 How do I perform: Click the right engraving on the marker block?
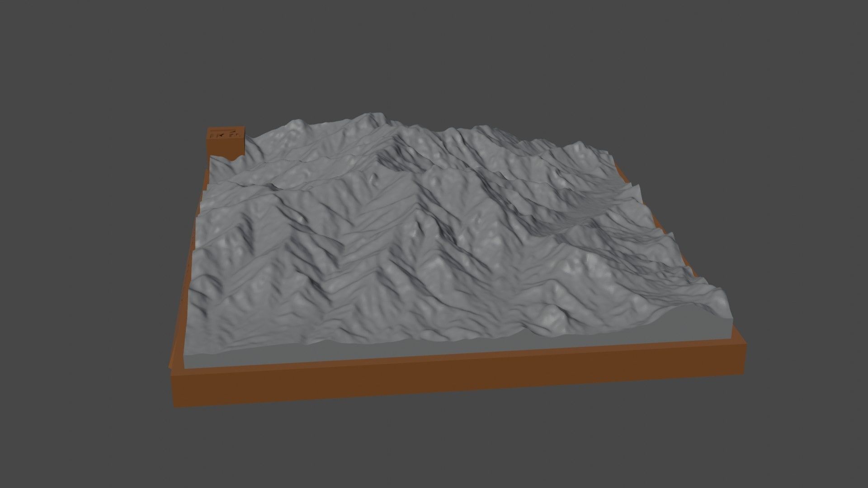pyautogui.click(x=235, y=136)
